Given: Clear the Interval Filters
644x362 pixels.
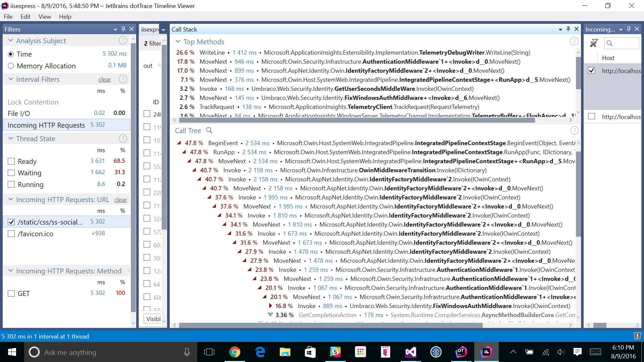Looking at the screenshot, I should (x=105, y=79).
